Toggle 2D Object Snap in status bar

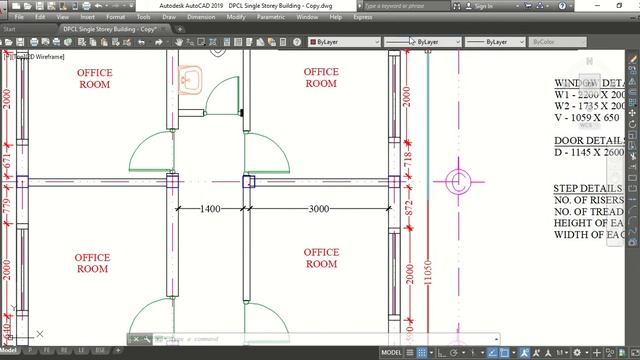[x=504, y=352]
